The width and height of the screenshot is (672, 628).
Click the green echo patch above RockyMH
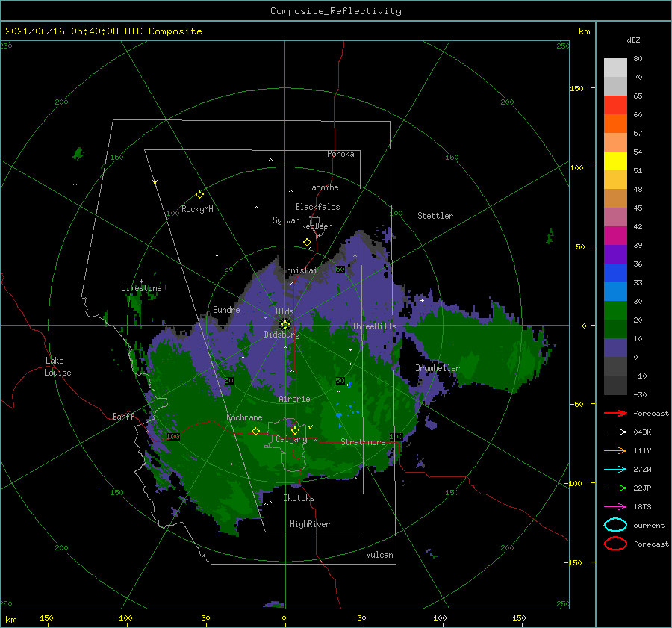pyautogui.click(x=78, y=154)
